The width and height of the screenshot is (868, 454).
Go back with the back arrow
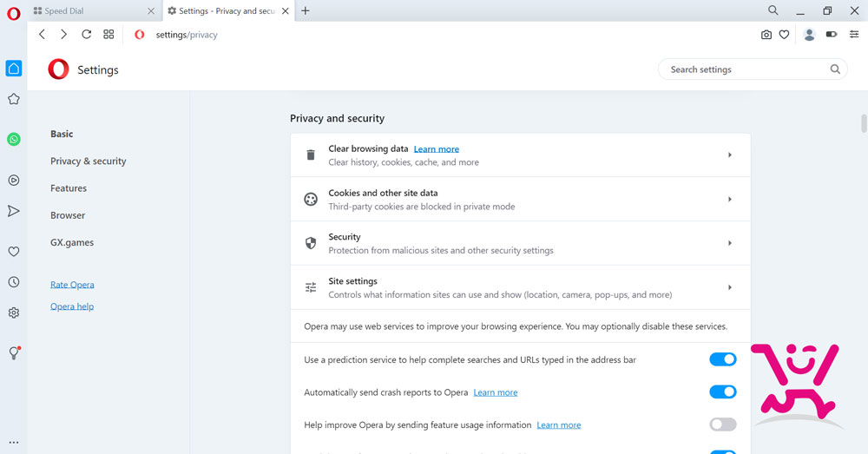tap(42, 35)
